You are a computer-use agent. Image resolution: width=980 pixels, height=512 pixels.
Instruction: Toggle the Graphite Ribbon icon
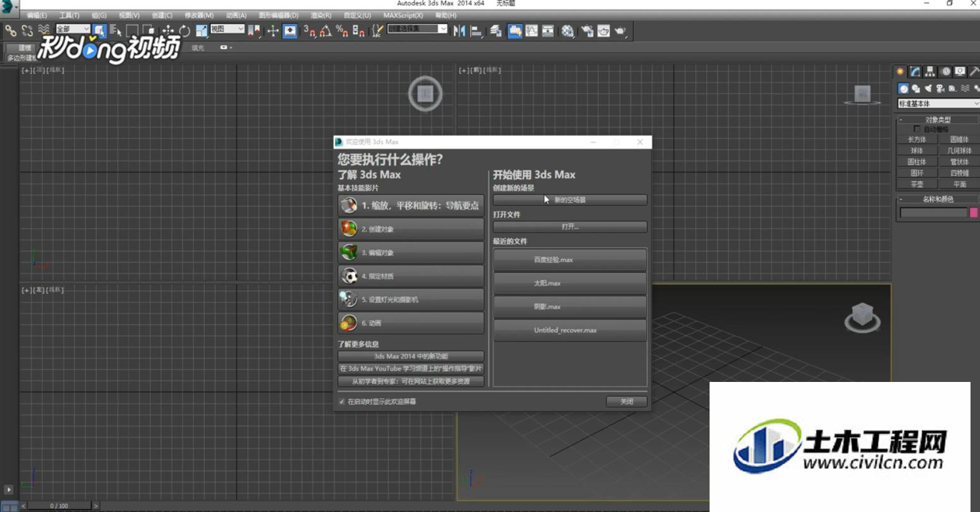coord(515,30)
